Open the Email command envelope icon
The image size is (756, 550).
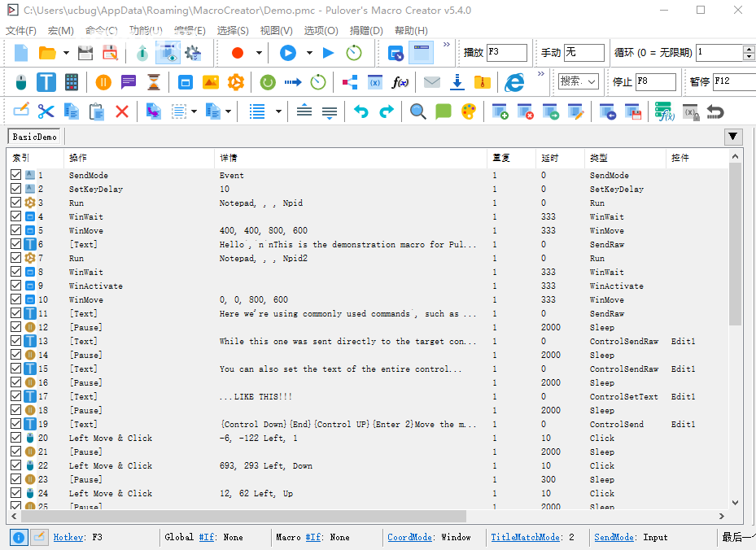coord(431,82)
